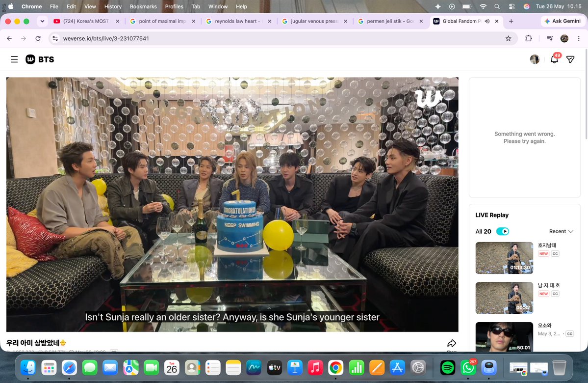This screenshot has height=383, width=588.
Task: Launch Apple TV from the dock
Action: pyautogui.click(x=274, y=368)
